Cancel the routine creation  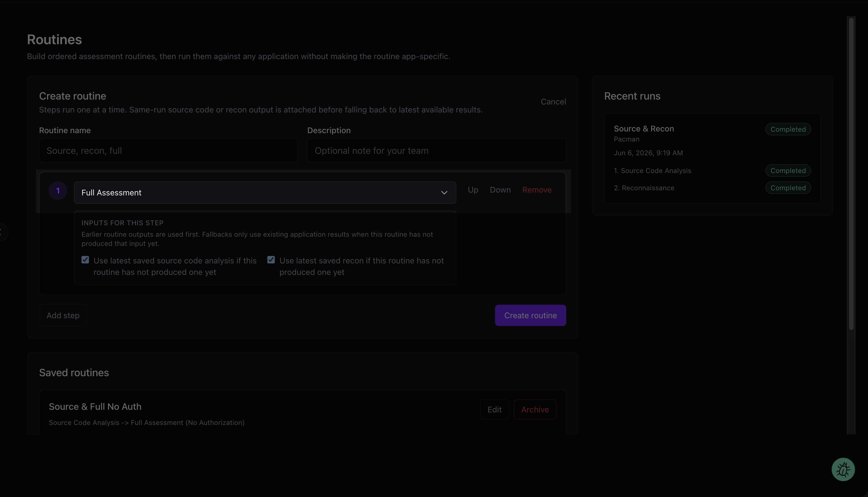pos(553,102)
